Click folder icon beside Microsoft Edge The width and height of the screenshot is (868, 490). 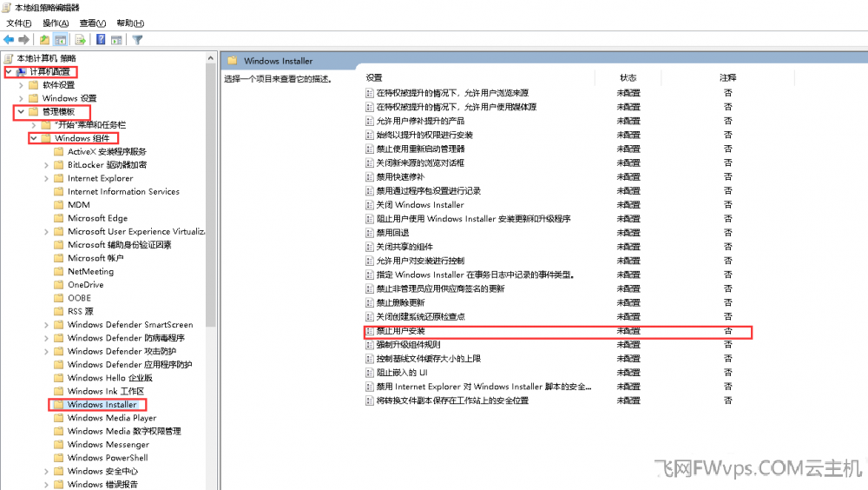click(59, 218)
